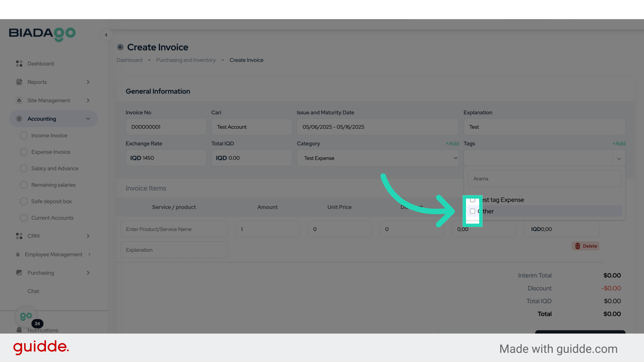Image resolution: width=644 pixels, height=362 pixels.
Task: Click the Reports document icon
Action: click(x=19, y=82)
